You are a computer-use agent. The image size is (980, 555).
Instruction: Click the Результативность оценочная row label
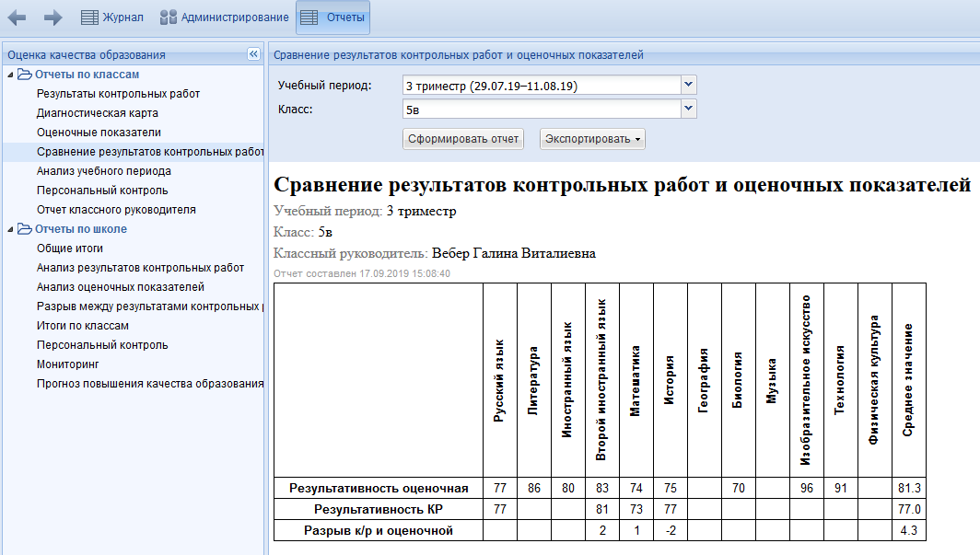(x=379, y=488)
